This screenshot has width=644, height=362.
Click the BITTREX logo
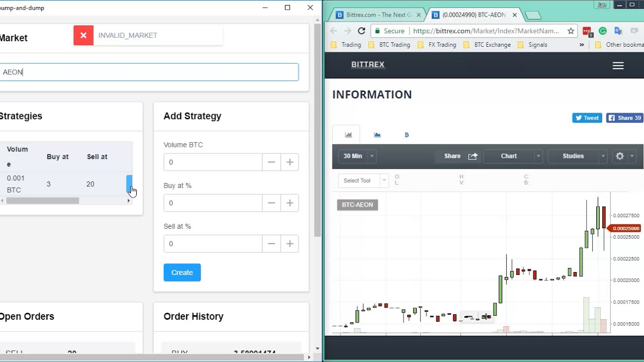coord(368,65)
